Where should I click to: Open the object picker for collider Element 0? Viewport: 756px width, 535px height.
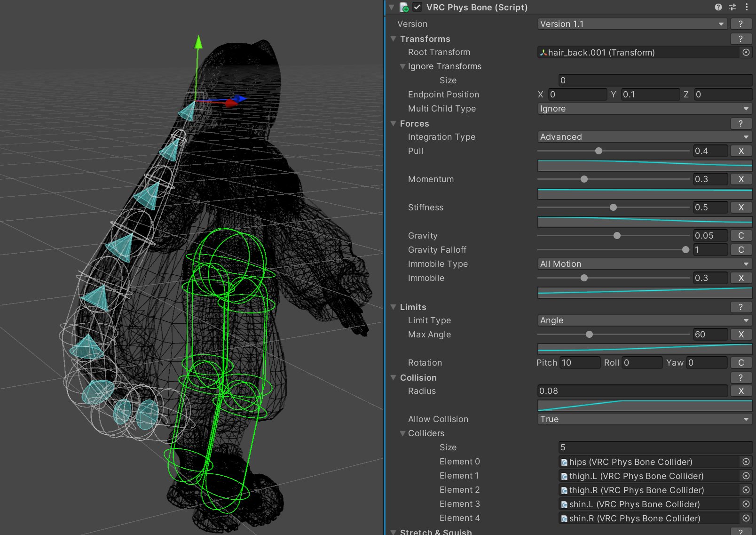point(746,462)
